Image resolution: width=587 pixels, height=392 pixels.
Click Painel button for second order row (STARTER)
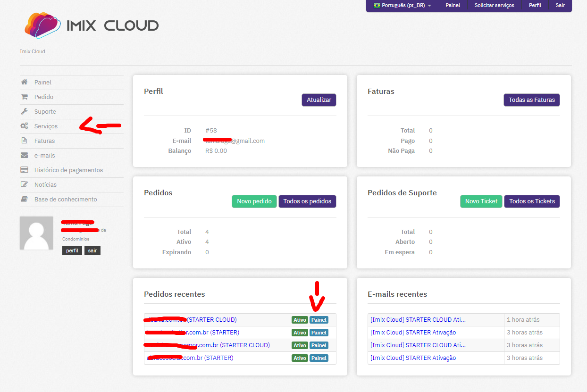point(319,333)
